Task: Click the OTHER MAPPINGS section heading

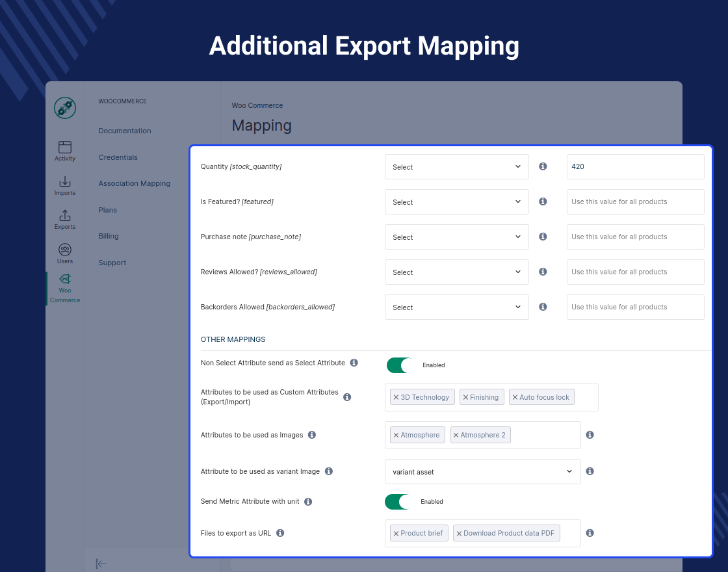Action: click(x=233, y=339)
